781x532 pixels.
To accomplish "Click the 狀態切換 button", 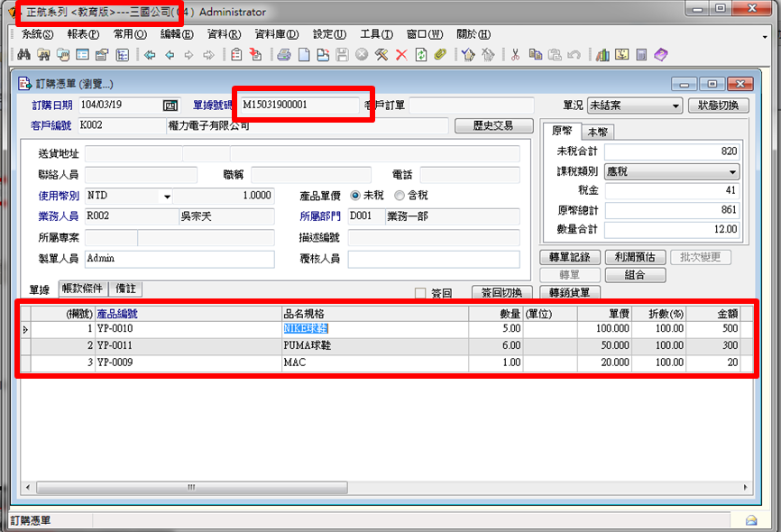I will (718, 105).
